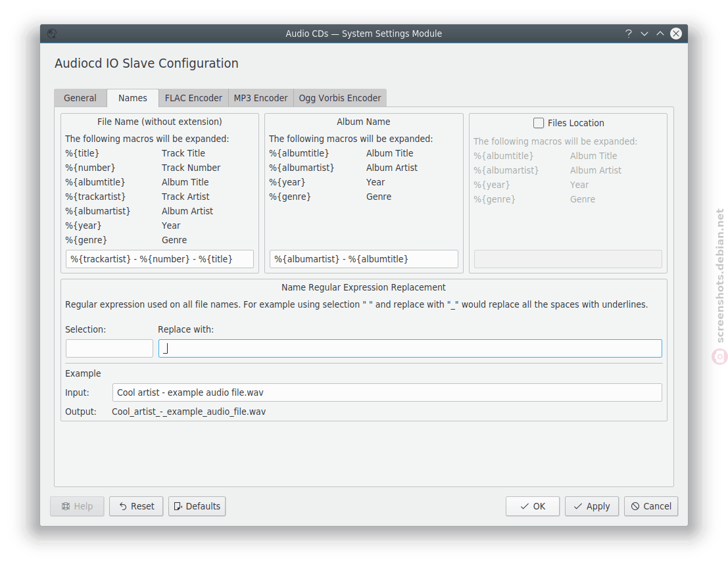The width and height of the screenshot is (728, 566).
Task: Maximize window with the up chevron
Action: [660, 34]
